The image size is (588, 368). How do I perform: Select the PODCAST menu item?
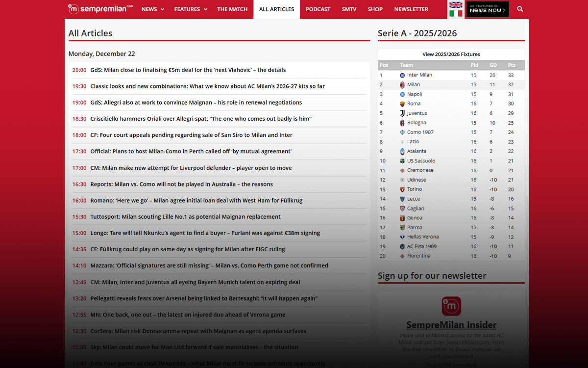[318, 9]
